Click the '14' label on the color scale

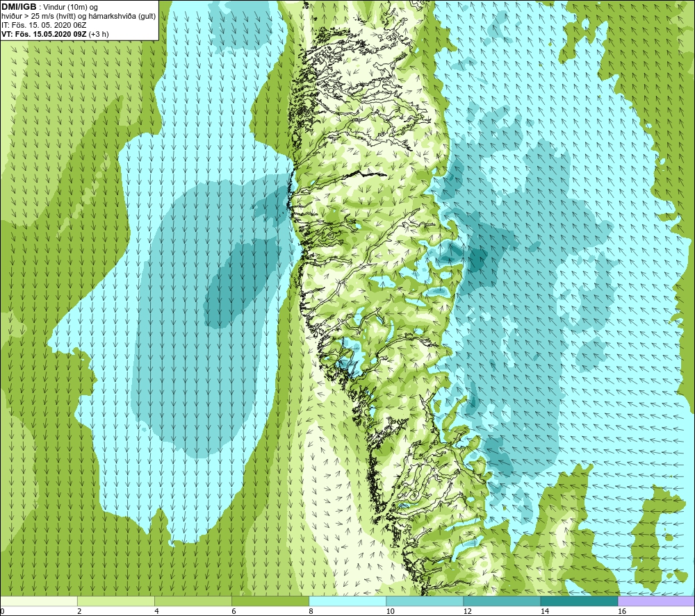click(544, 611)
